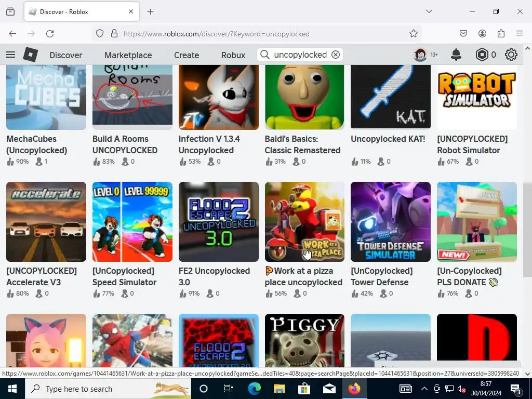
Task: Open the Discover nav link
Action: coord(66,55)
